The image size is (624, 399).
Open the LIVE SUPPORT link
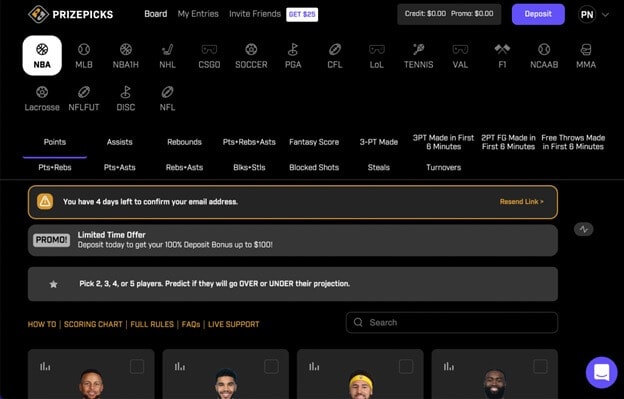pyautogui.click(x=233, y=324)
